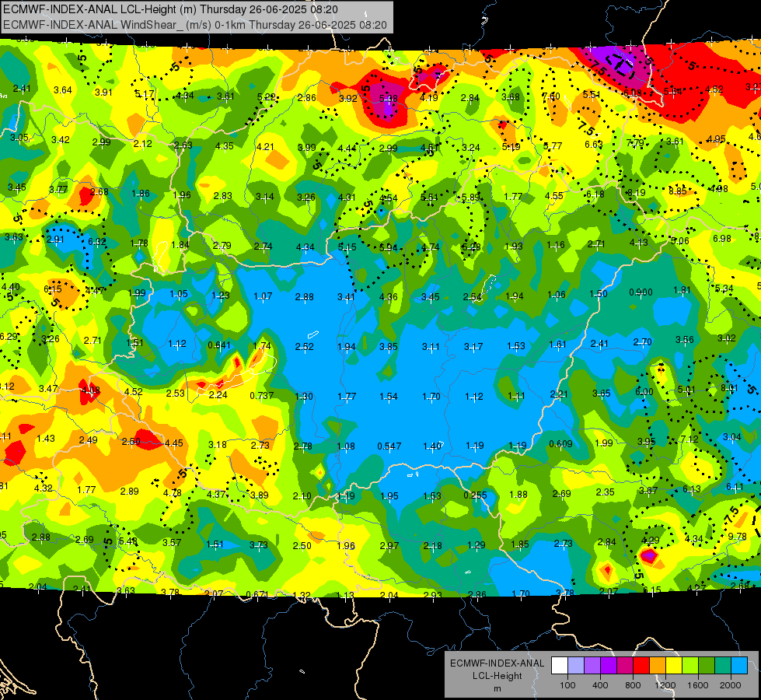
Task: Click the wind shear value 8.19
Action: pyautogui.click(x=636, y=192)
